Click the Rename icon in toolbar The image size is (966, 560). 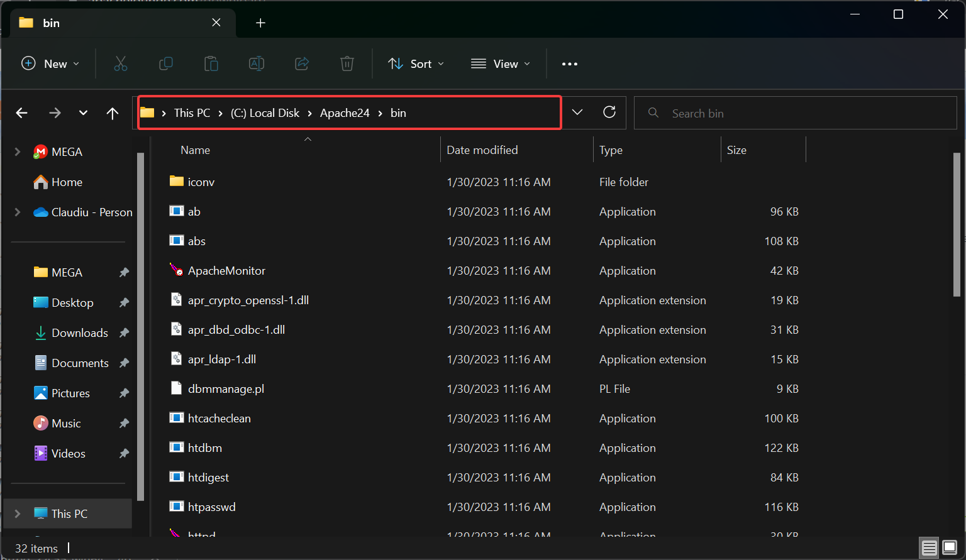(x=257, y=63)
